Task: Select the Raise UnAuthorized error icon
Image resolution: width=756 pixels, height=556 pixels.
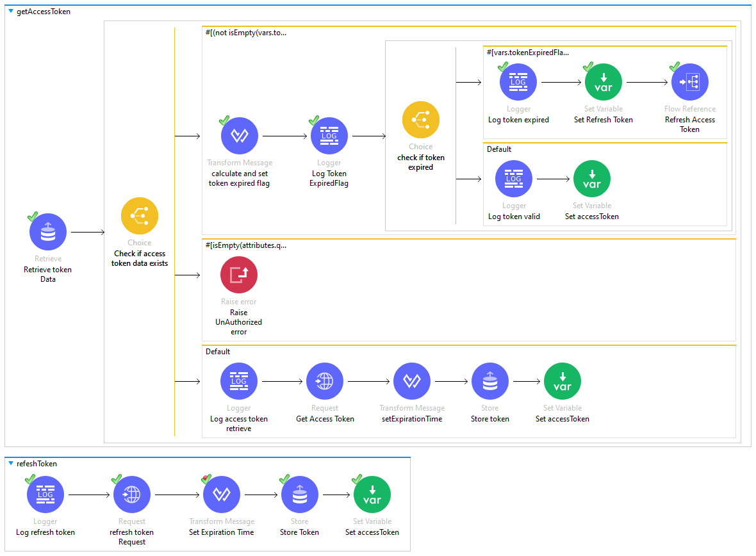Action: click(x=239, y=275)
